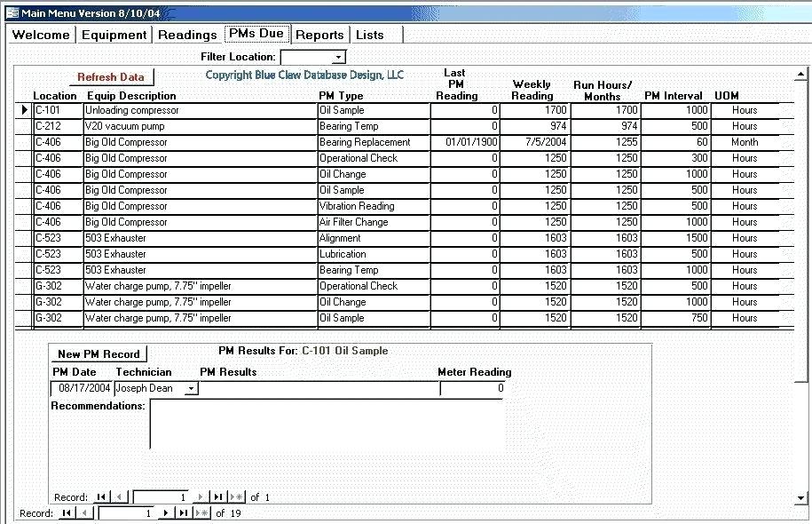Click the Lubrication PM type cell

click(374, 254)
